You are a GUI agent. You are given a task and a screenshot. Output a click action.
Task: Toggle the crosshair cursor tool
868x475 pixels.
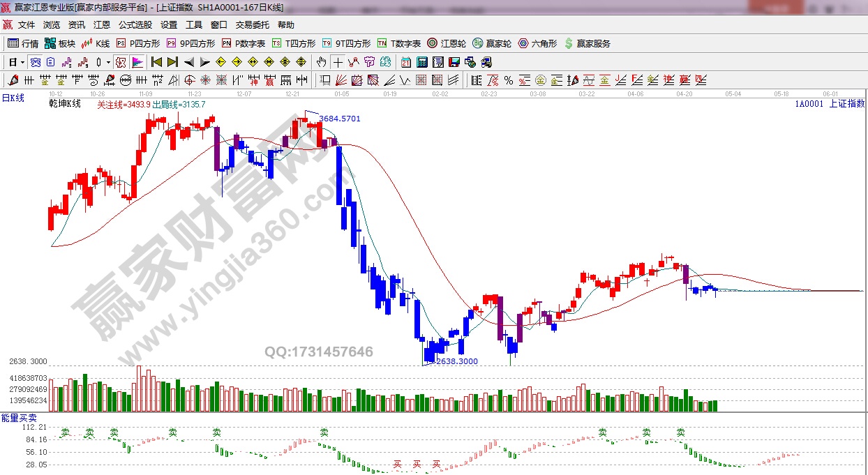coord(338,62)
